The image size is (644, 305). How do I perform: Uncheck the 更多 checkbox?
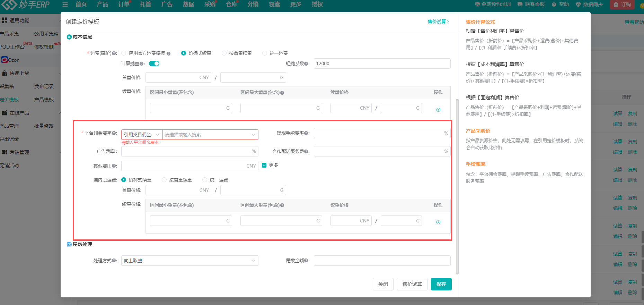[x=264, y=166]
